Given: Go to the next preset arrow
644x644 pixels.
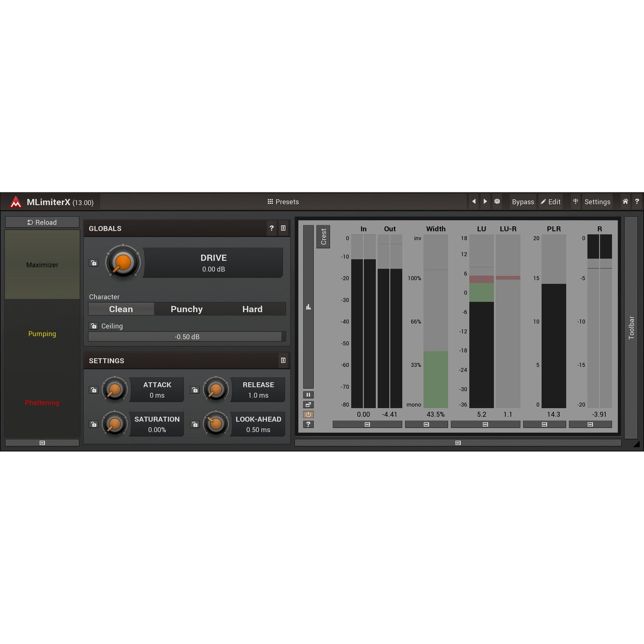Looking at the screenshot, I should pyautogui.click(x=485, y=201).
